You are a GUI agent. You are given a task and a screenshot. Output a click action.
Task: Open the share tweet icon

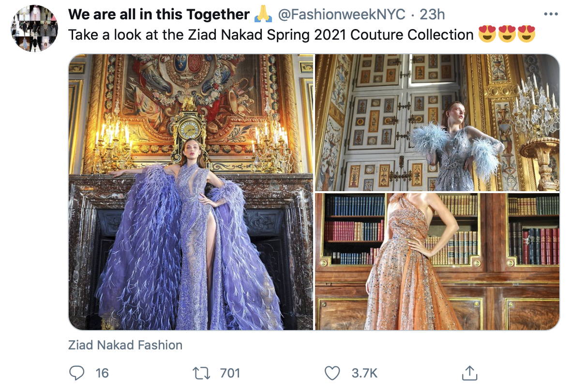coord(469,373)
